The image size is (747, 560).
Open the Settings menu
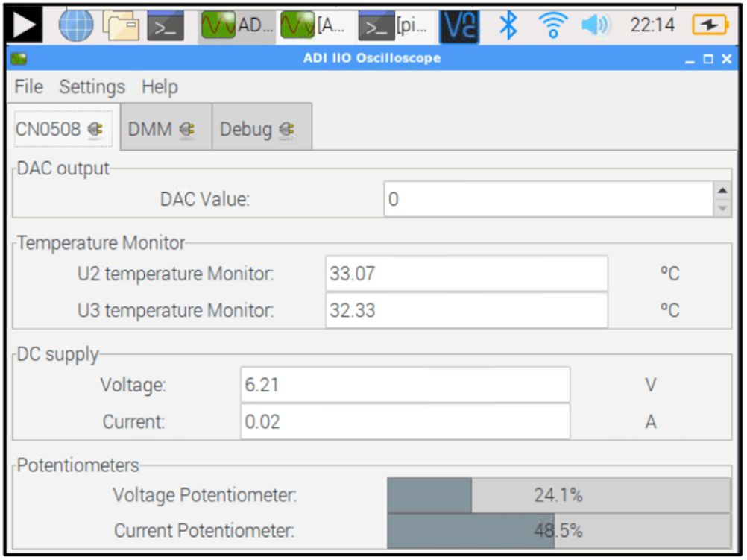point(92,86)
